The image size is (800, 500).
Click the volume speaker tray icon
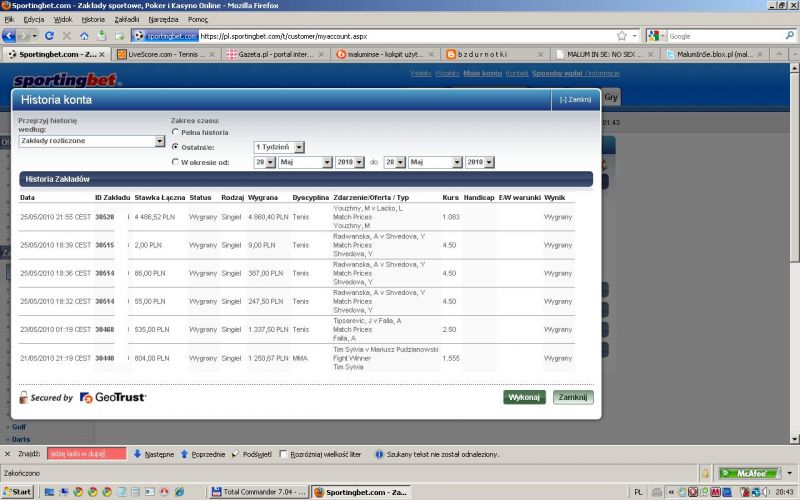coord(765,492)
